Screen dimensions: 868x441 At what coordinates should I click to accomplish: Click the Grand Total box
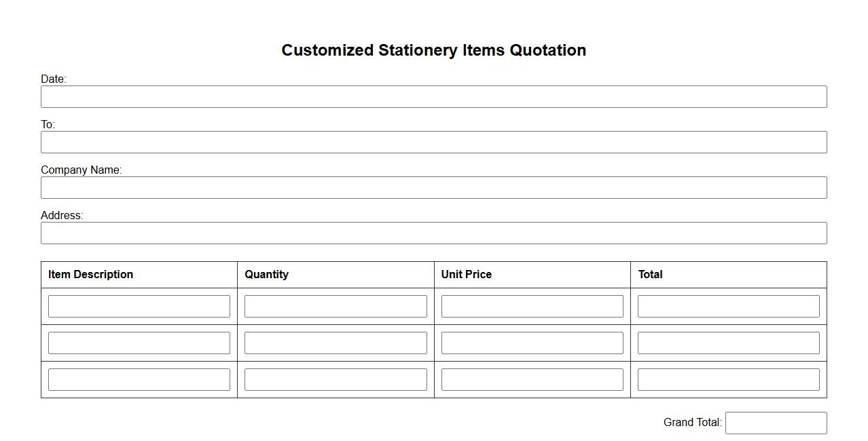tap(776, 423)
